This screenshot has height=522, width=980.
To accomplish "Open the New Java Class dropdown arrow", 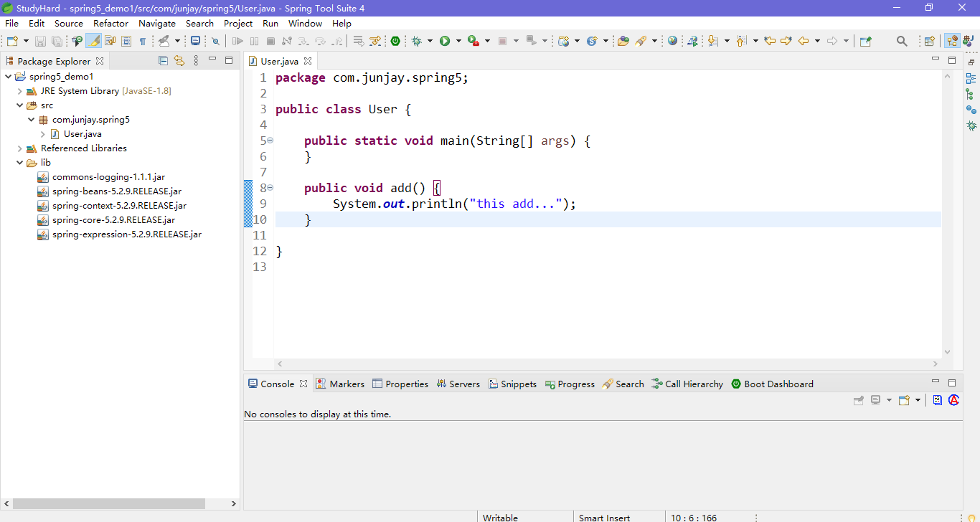I will 606,41.
